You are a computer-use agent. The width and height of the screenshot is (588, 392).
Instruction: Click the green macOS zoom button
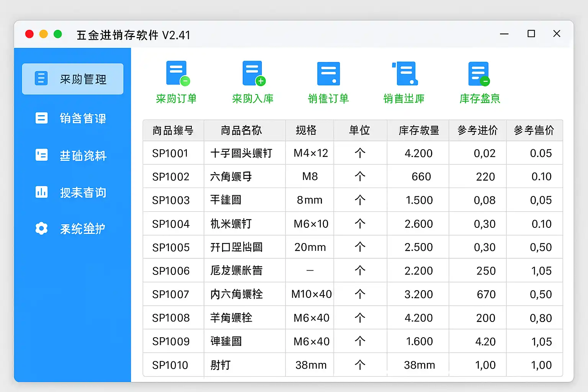point(58,34)
